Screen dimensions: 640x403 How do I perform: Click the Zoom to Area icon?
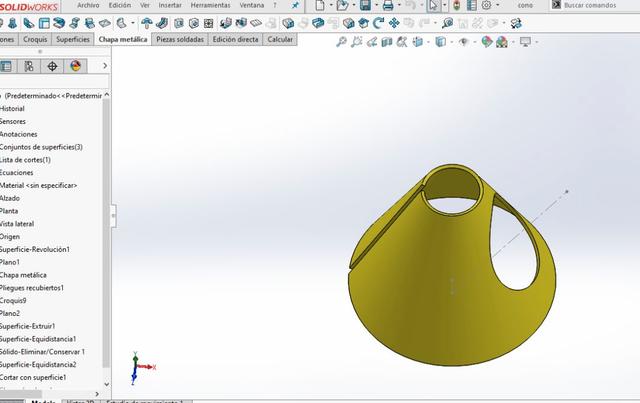pyautogui.click(x=357, y=42)
